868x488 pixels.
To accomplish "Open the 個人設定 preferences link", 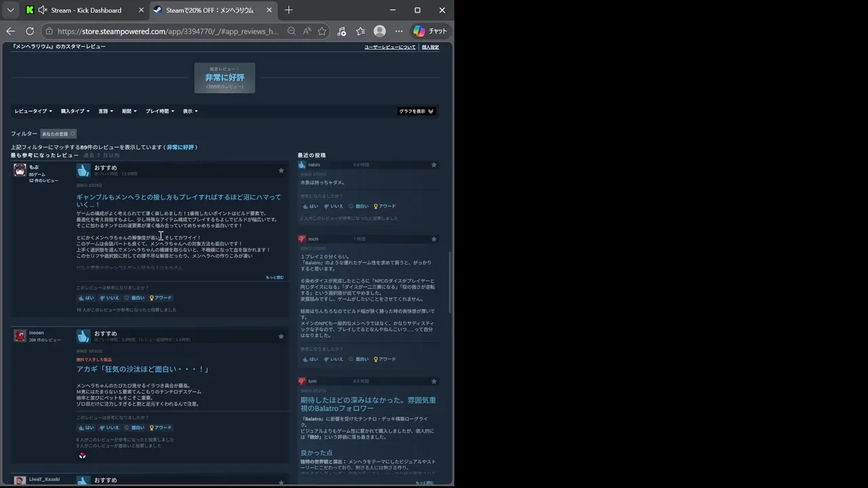I will (430, 47).
